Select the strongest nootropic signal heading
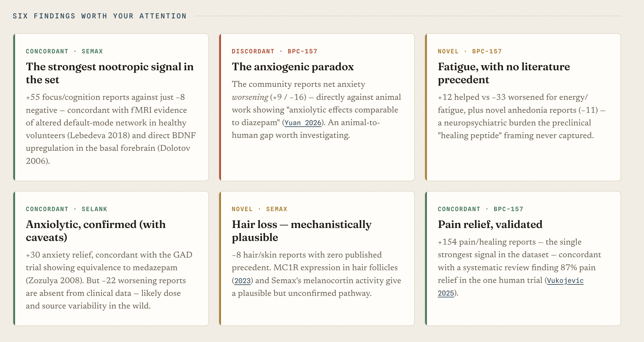The image size is (644, 342). (x=110, y=73)
